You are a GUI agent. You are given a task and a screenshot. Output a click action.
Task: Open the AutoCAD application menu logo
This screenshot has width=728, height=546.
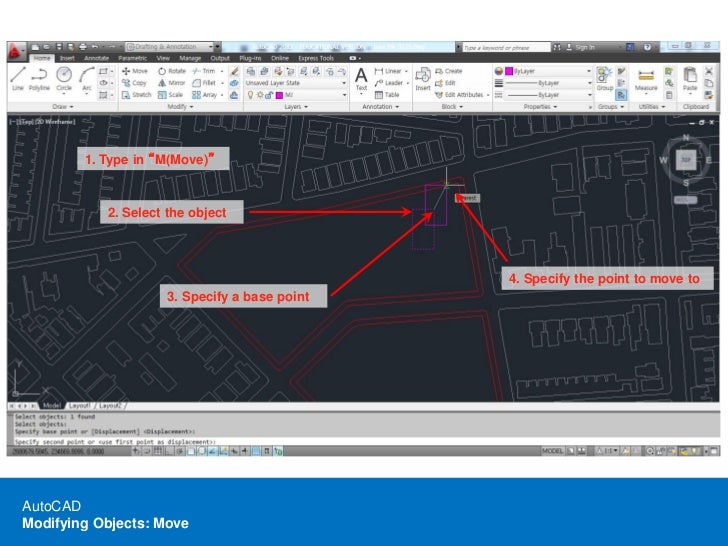[x=16, y=51]
